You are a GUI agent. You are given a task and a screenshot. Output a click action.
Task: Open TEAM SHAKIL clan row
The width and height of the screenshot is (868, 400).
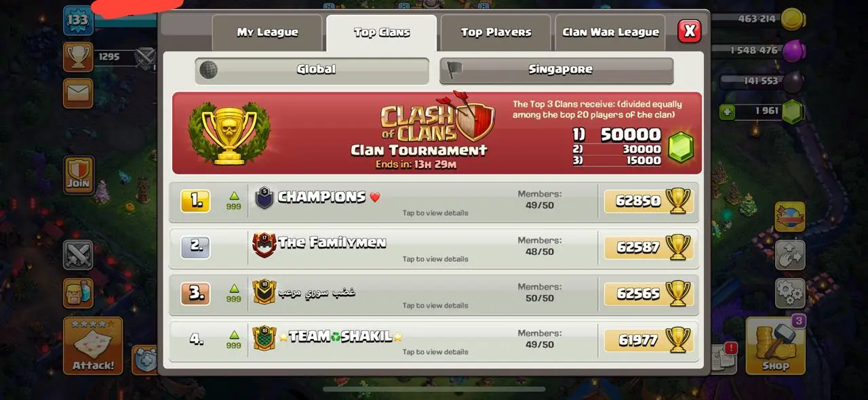tap(434, 340)
